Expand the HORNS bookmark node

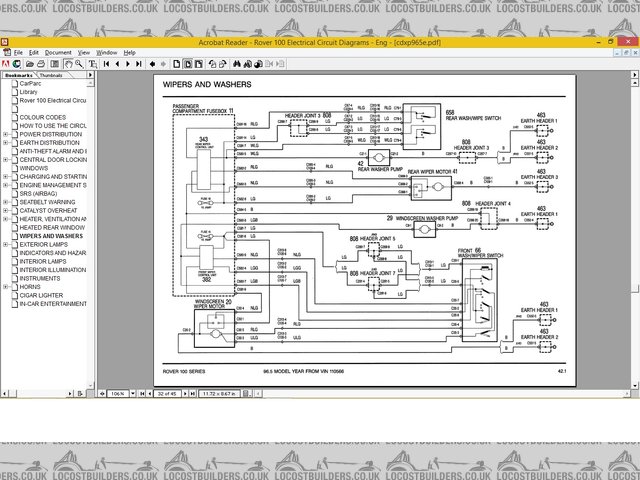pos(6,287)
